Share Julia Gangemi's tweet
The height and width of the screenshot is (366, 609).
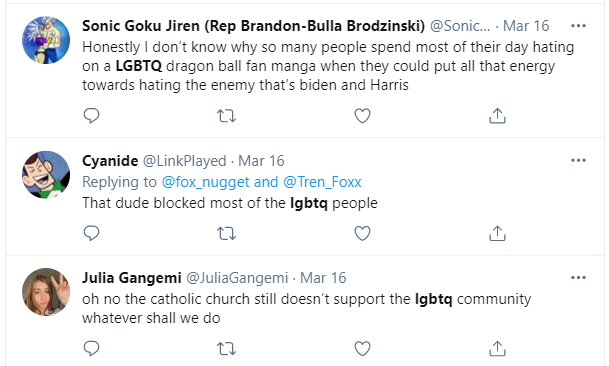click(x=497, y=349)
